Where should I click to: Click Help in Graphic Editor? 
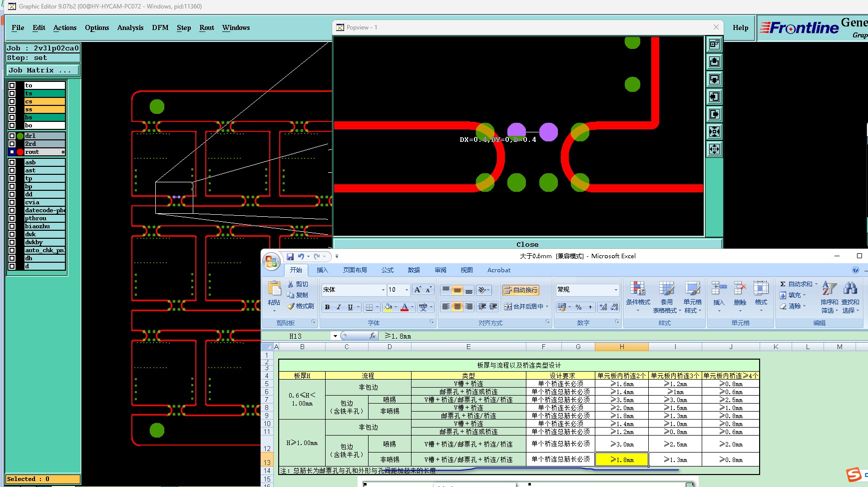tap(741, 27)
